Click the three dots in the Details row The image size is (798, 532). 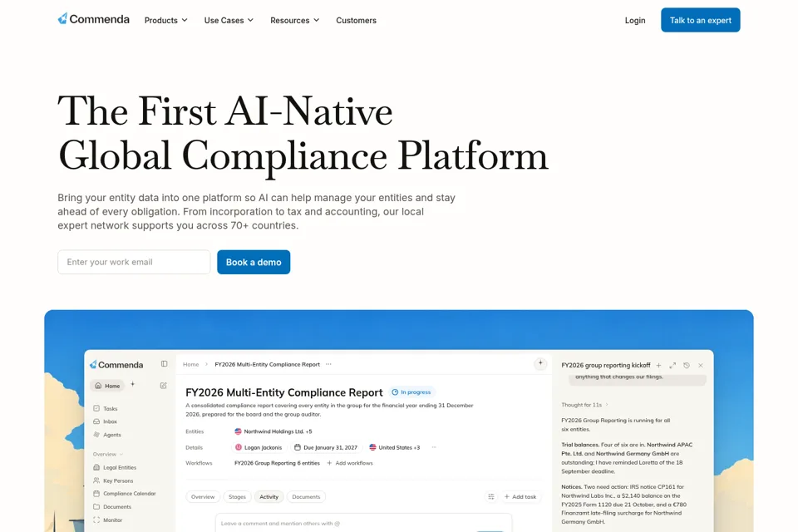click(434, 447)
